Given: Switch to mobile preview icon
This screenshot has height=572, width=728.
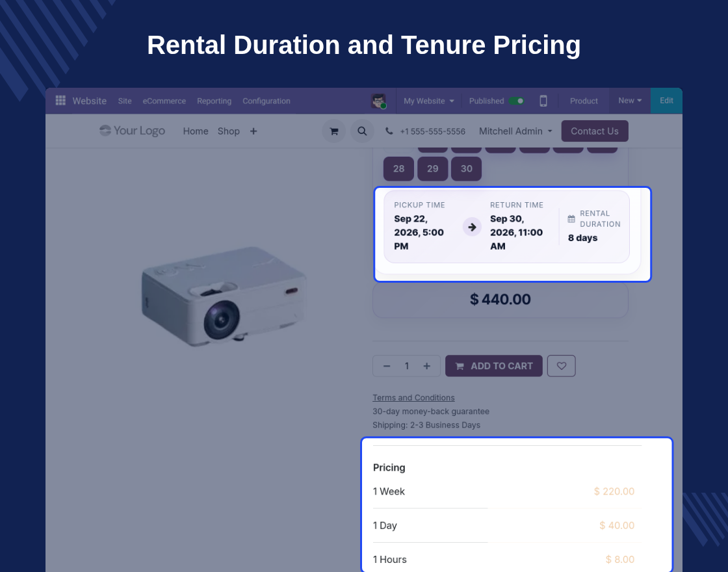Looking at the screenshot, I should 543,101.
